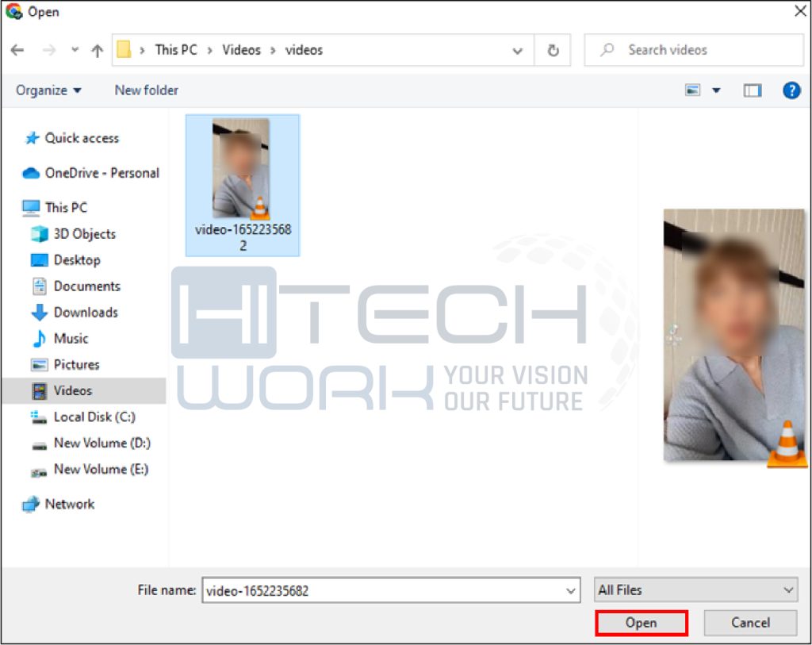Create a New folder
The image size is (812, 645).
click(x=147, y=90)
